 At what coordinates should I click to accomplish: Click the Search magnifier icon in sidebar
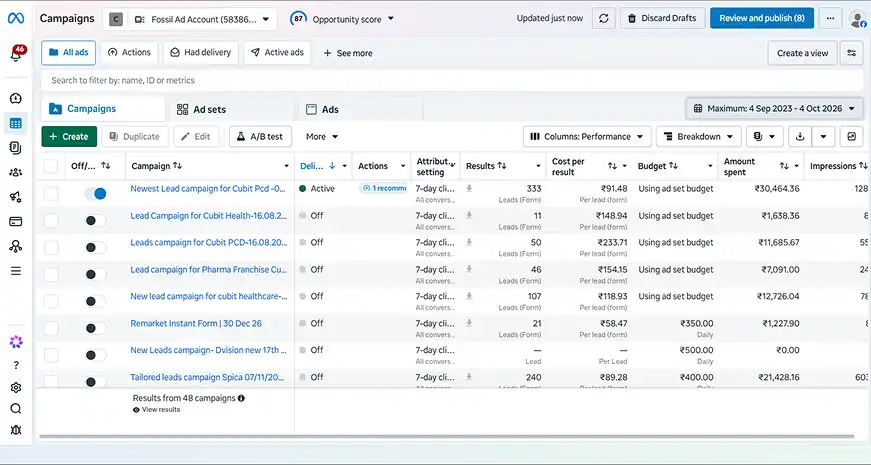16,409
